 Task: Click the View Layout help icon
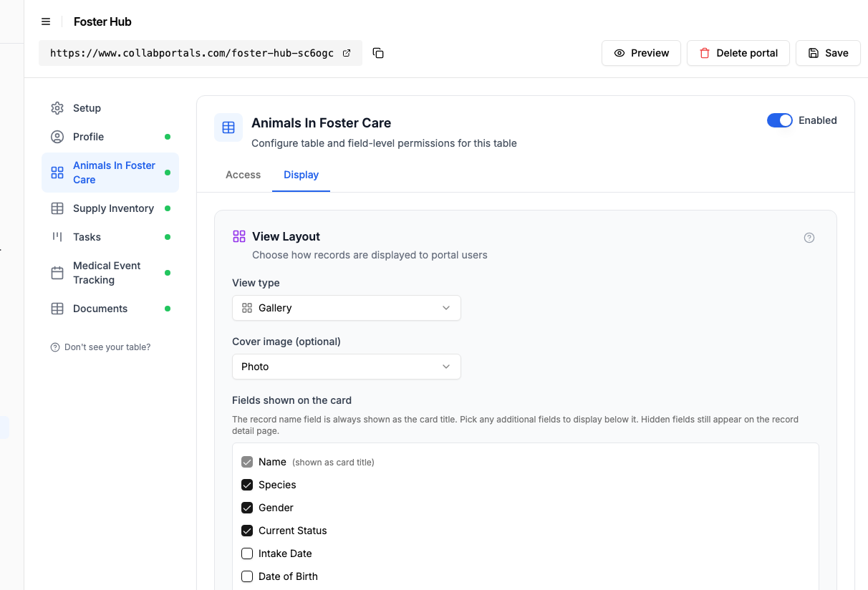809,238
